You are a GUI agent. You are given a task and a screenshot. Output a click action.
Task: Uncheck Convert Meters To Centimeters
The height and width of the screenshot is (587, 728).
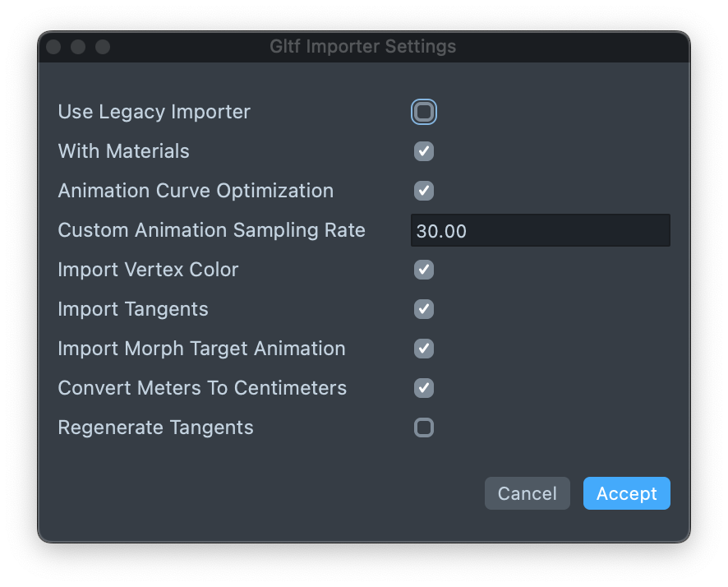(423, 388)
